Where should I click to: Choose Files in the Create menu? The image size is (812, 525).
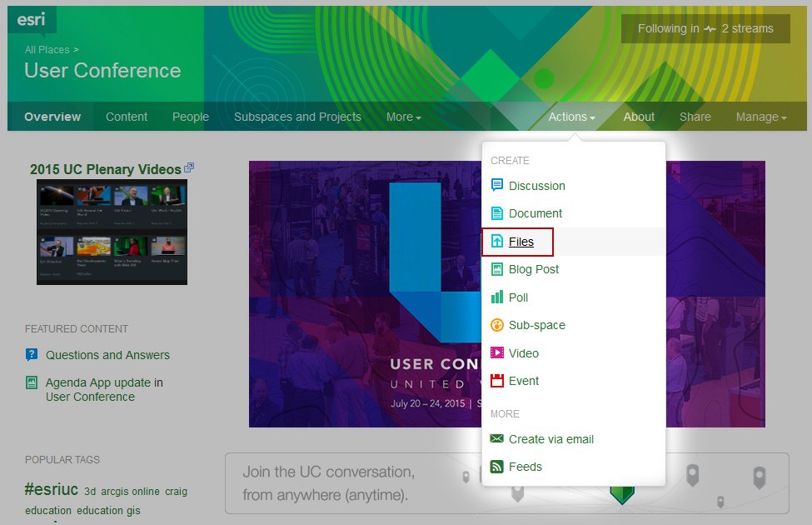[573, 242]
